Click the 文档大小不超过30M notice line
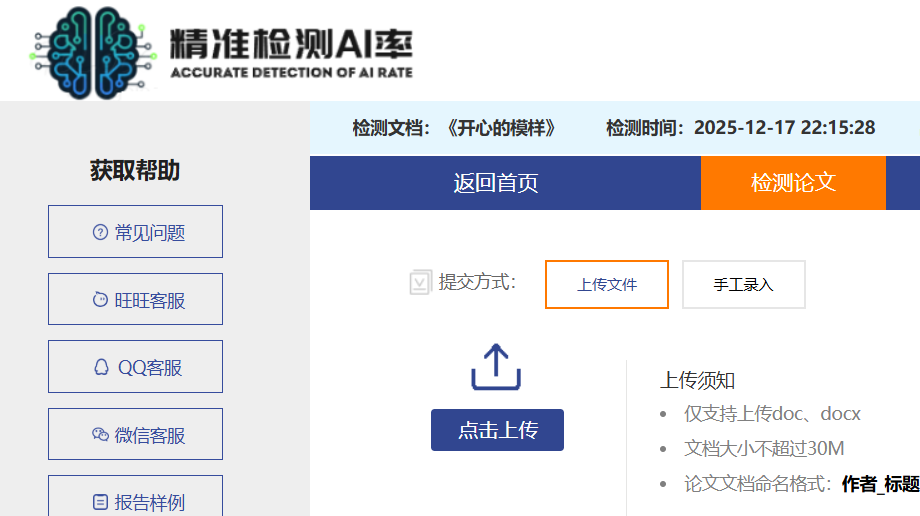Image resolution: width=920 pixels, height=516 pixels. (x=764, y=449)
